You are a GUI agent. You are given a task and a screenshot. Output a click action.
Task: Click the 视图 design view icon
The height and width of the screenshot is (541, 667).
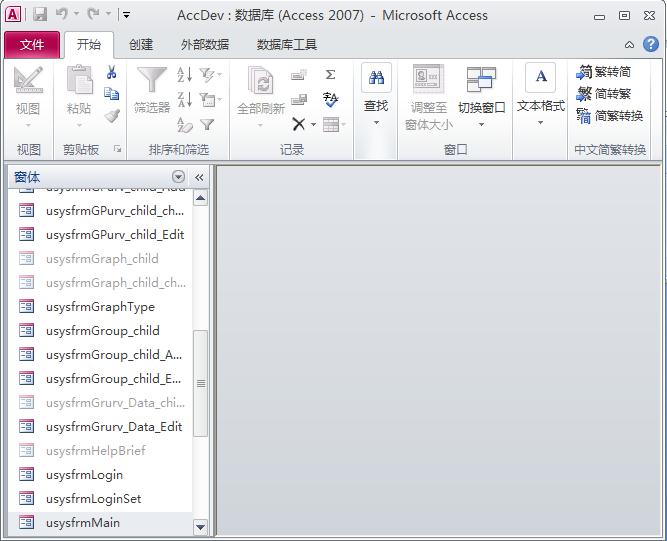click(28, 80)
